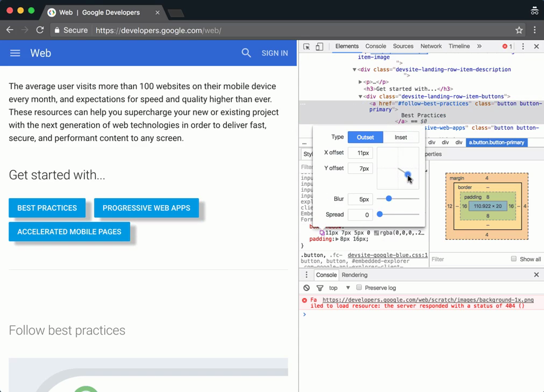Screen dimensions: 544x392
Task: Open the Chrome three-dot menu
Action: [x=534, y=30]
